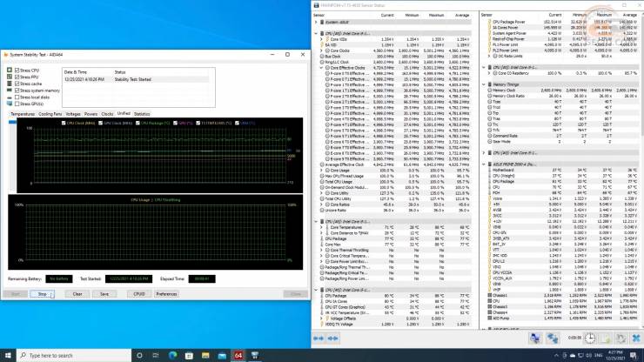Open HWiNFO remote monitor computer icon
Viewport: 644px width, 362px height.
pos(534,339)
